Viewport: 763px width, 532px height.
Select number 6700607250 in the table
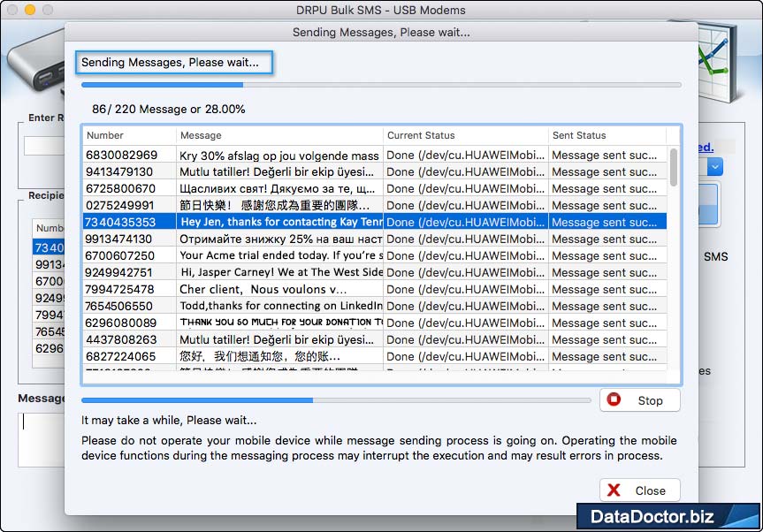(119, 255)
